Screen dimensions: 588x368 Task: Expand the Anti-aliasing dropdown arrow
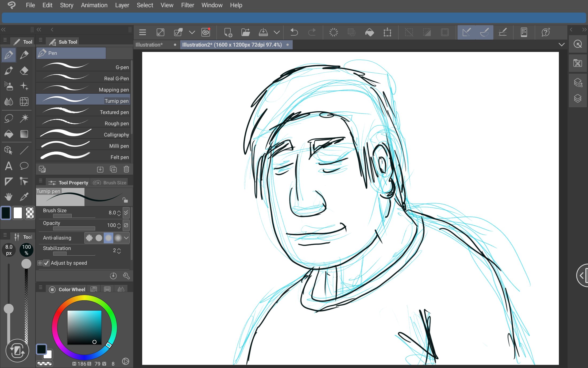126,238
